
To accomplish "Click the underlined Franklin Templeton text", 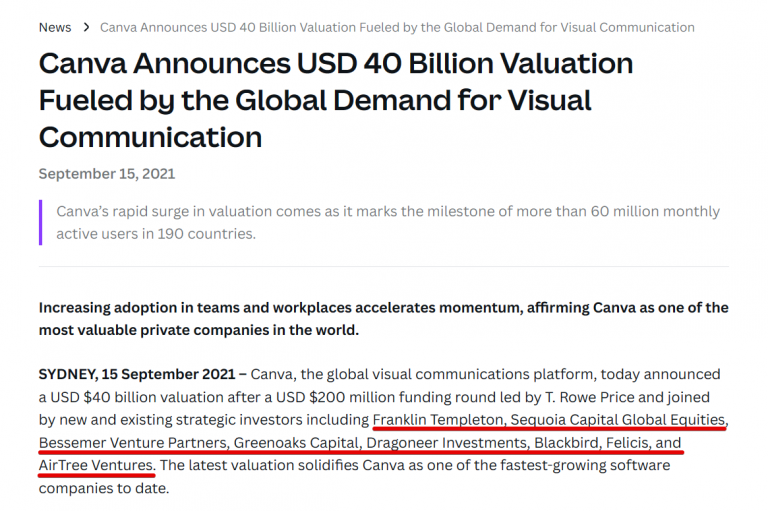I will [437, 420].
